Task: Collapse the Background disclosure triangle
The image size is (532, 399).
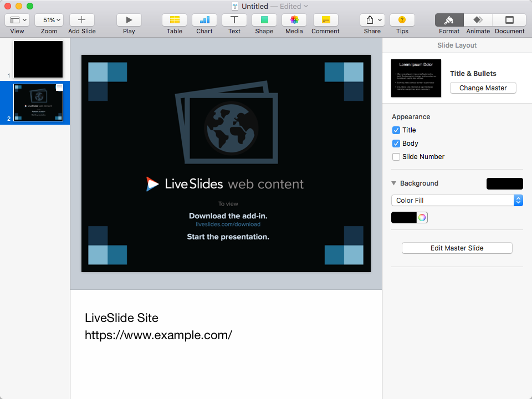Action: pos(393,183)
